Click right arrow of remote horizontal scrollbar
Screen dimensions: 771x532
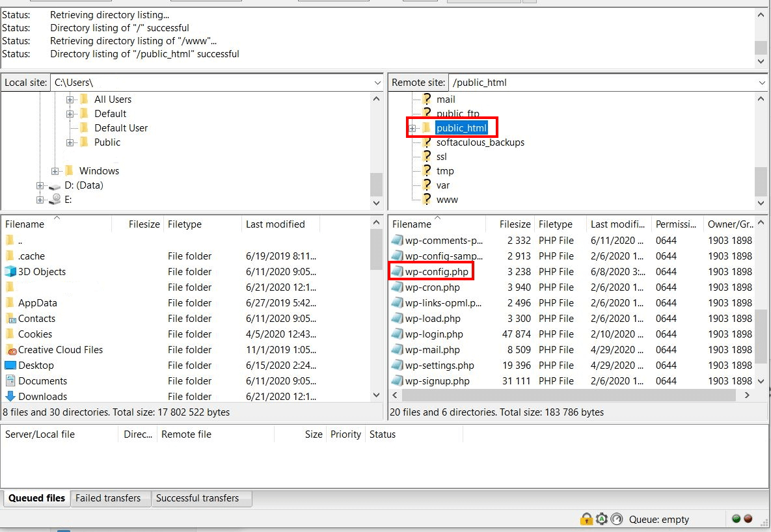click(747, 395)
